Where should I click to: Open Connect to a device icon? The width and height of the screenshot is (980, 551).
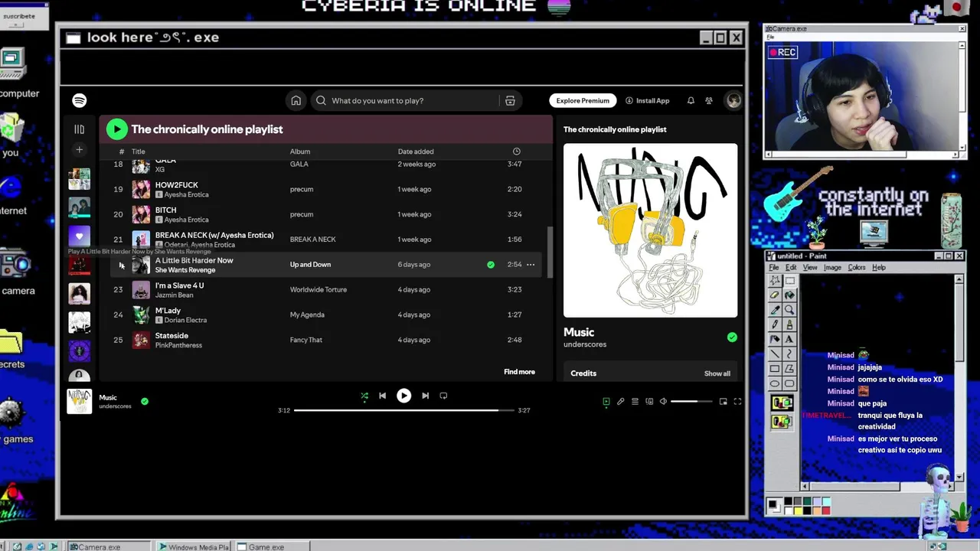point(649,401)
